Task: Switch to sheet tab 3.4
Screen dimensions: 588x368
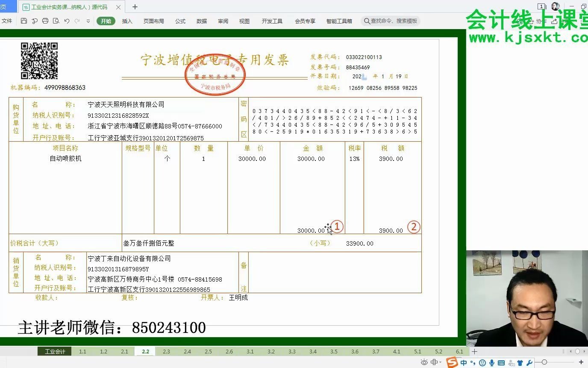Action: pos(313,351)
